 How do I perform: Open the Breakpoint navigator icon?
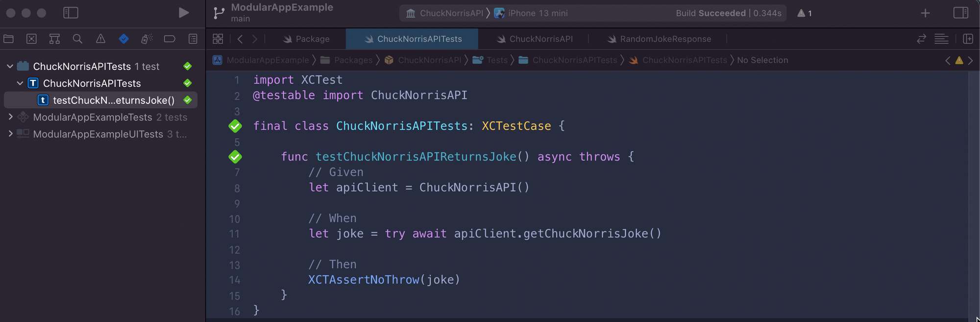click(x=170, y=39)
